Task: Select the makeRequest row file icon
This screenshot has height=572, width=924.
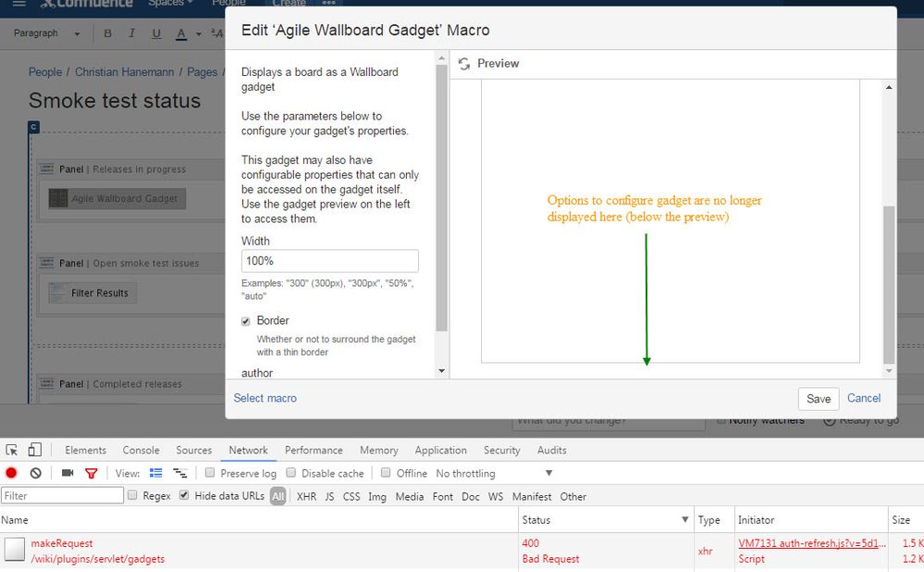Action: tap(15, 550)
